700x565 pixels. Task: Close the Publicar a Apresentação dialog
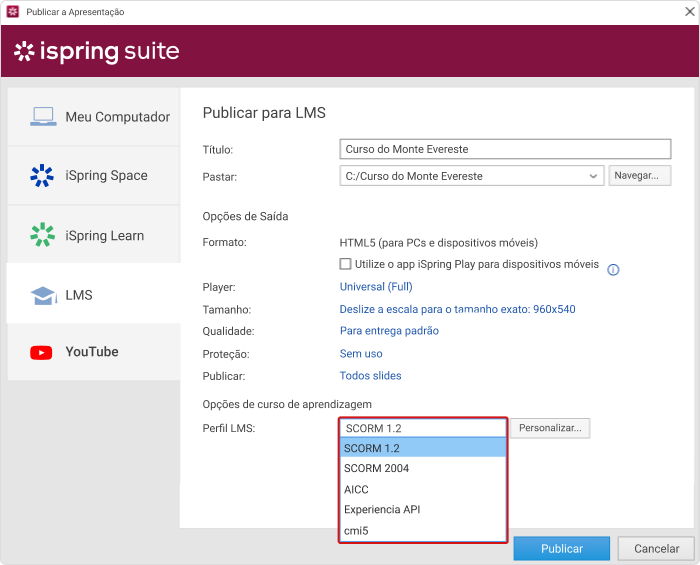pos(690,12)
